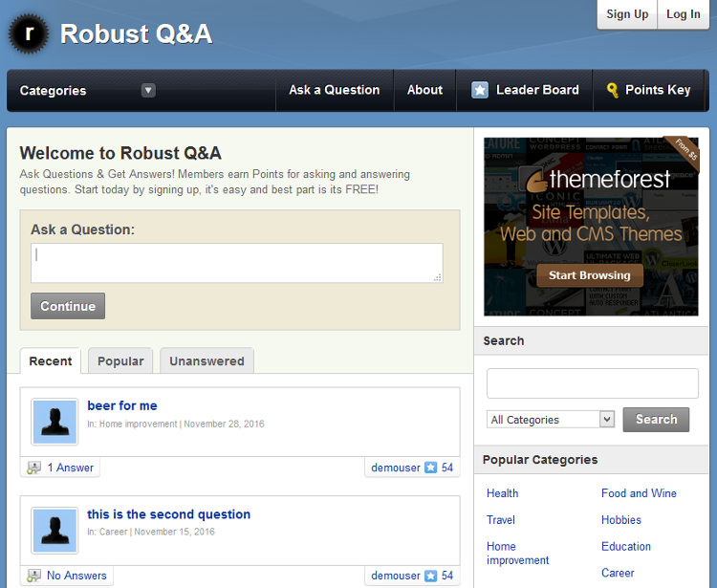Open the Food and Wine category
717x588 pixels.
tap(639, 493)
